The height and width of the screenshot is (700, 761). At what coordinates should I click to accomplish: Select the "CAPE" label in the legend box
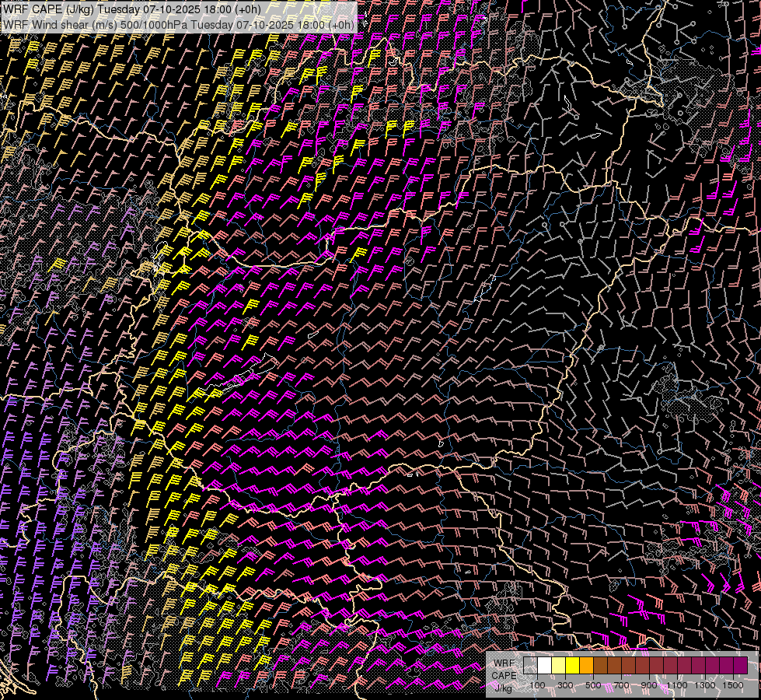[x=504, y=675]
